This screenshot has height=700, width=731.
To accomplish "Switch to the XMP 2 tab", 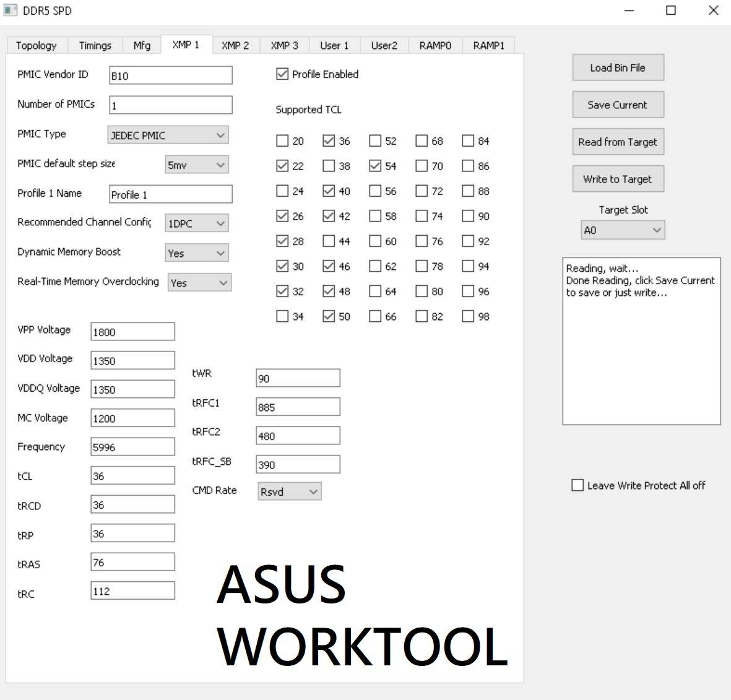I will tap(235, 45).
